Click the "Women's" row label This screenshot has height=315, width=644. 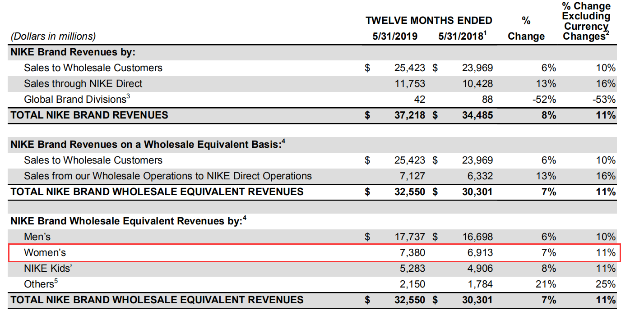pos(45,253)
